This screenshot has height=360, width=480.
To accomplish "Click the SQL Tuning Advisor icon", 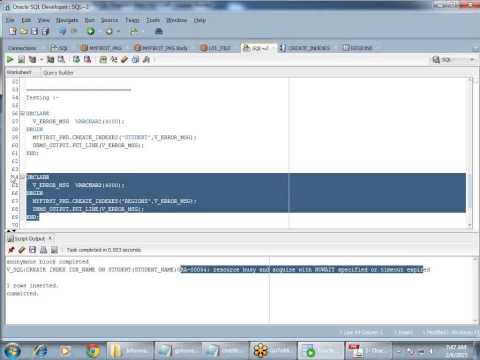I will pos(61,60).
